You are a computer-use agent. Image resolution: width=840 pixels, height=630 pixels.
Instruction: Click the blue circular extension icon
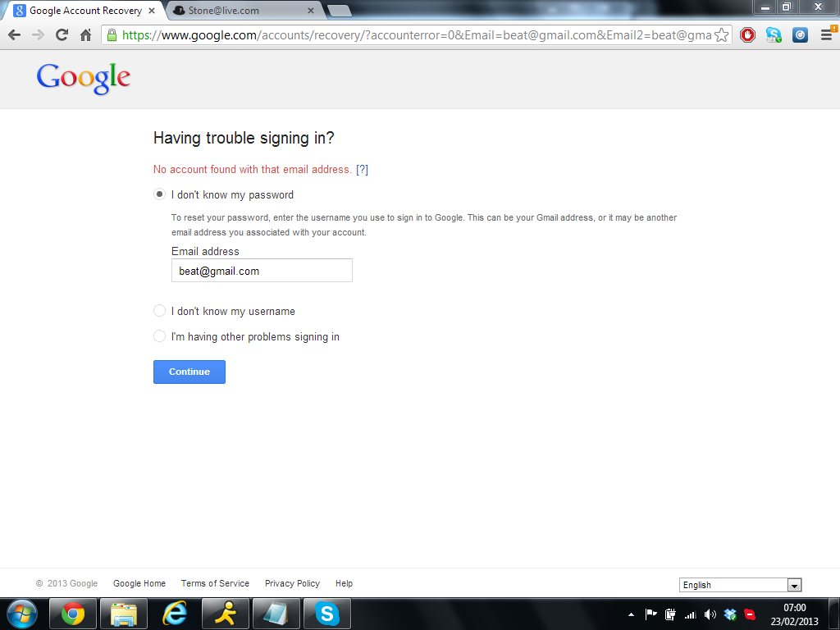click(x=800, y=35)
